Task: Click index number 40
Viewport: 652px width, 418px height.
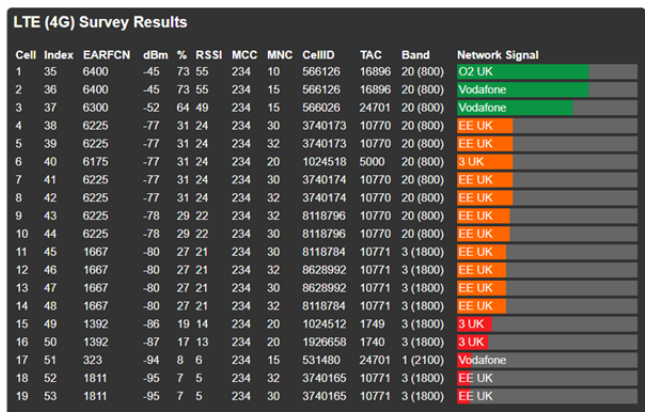Action: (x=50, y=162)
